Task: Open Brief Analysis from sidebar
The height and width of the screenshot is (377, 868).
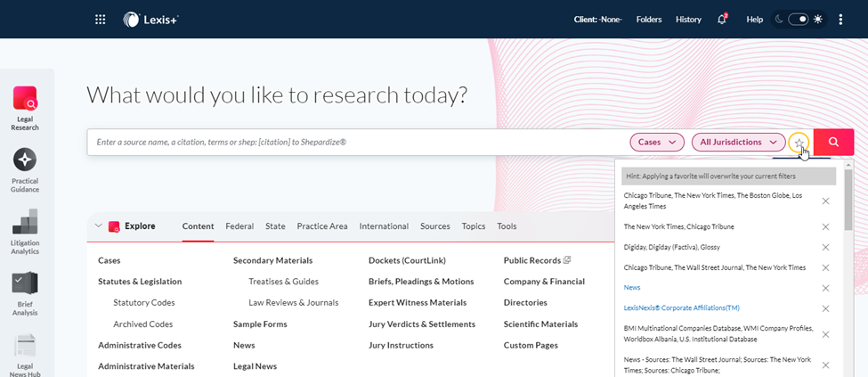Action: click(25, 294)
